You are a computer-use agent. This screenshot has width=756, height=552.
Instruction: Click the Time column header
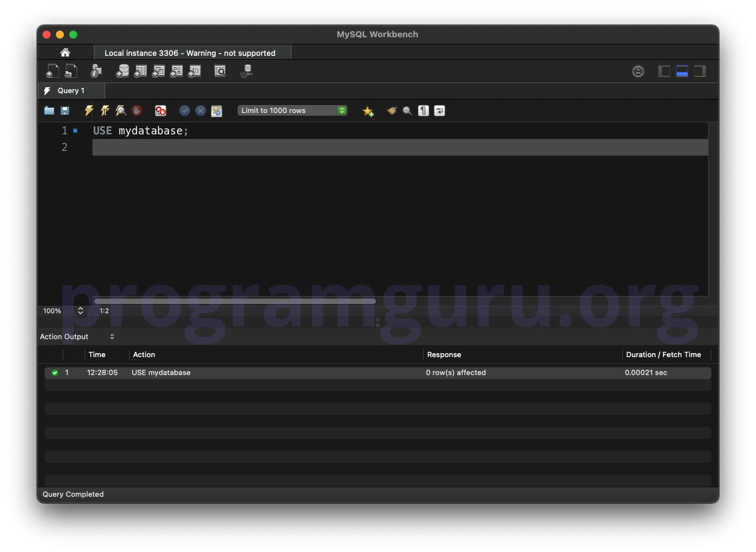coord(97,354)
